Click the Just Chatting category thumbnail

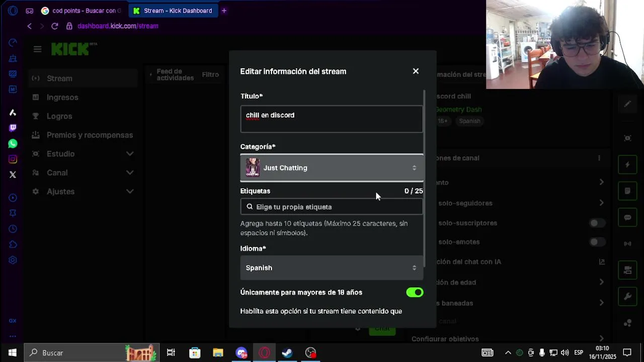click(253, 168)
